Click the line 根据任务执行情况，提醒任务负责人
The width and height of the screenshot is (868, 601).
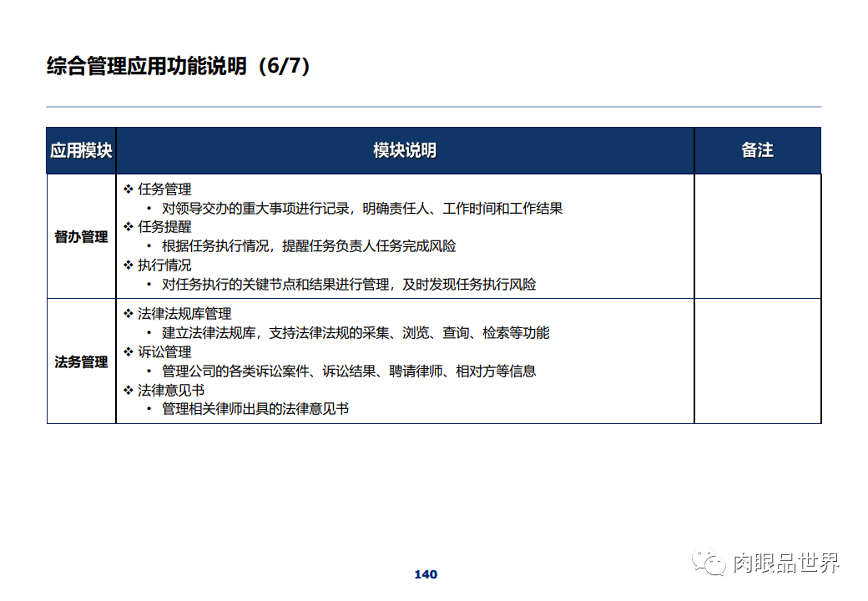pyautogui.click(x=309, y=246)
